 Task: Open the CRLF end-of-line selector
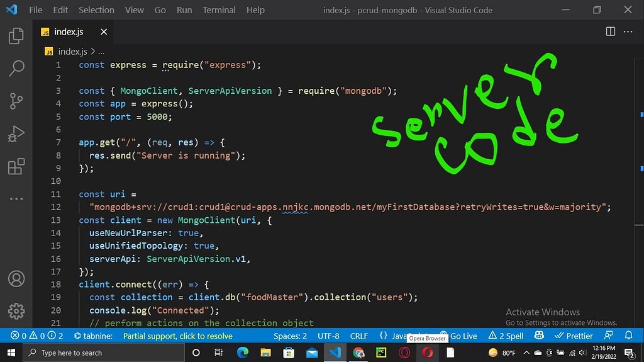[x=358, y=336]
